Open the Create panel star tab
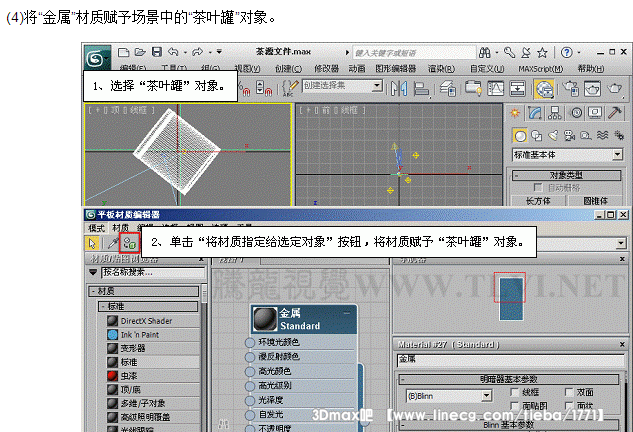The width and height of the screenshot is (633, 432). tap(515, 113)
